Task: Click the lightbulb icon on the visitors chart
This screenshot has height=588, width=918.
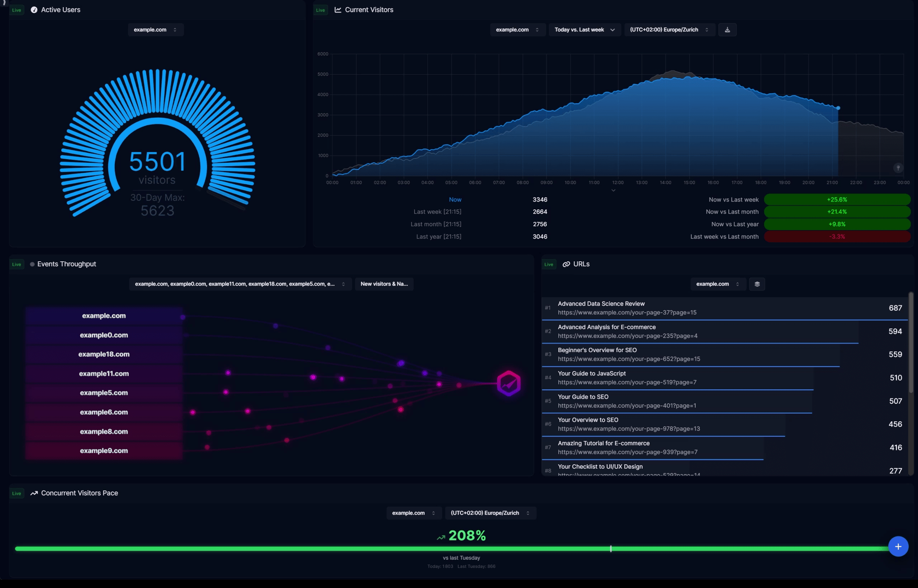Action: pos(898,168)
